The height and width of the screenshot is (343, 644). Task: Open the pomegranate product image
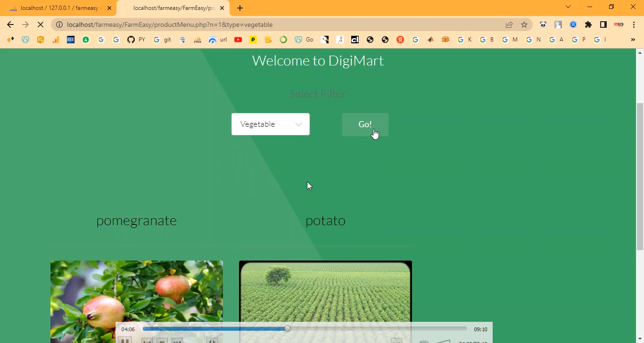137,302
